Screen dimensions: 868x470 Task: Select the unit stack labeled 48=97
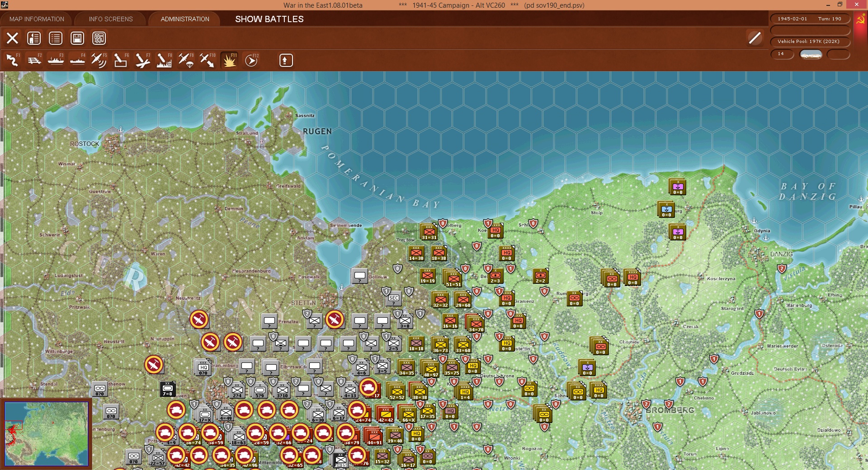tap(430, 369)
